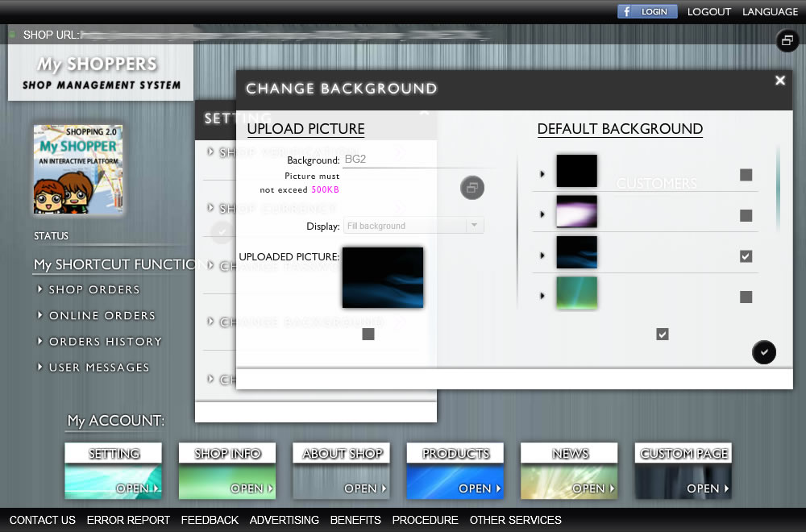Open the Custom Page tile
Viewport: 806px width, 532px height.
pyautogui.click(x=683, y=471)
